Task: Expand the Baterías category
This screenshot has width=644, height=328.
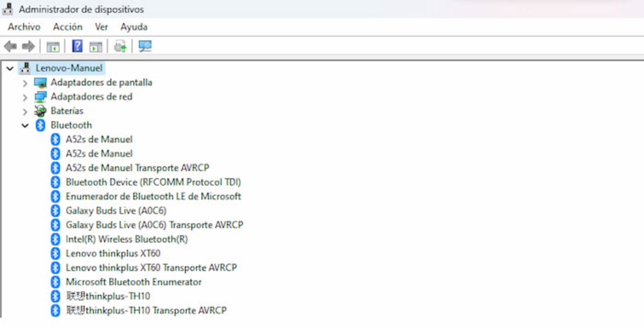Action: click(25, 111)
